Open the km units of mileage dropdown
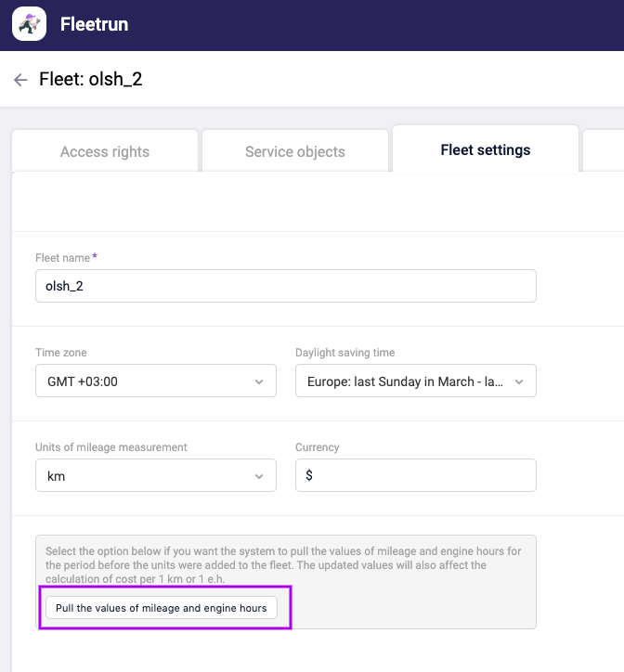This screenshot has height=672, width=624. (149, 476)
